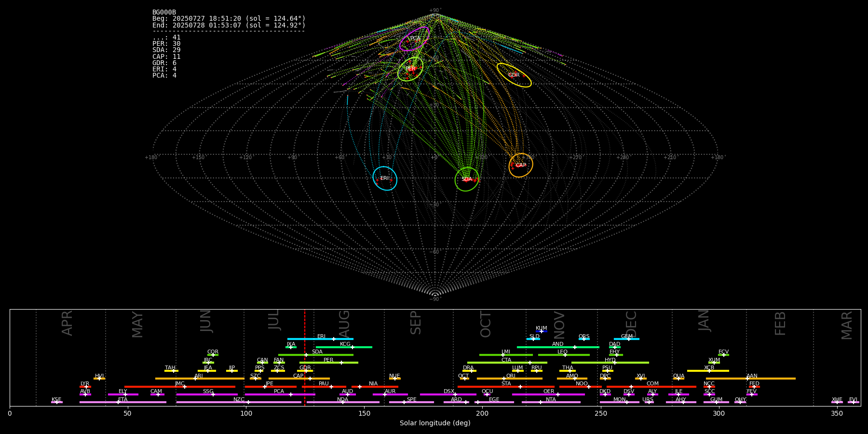Click the NUE shower label in timeline
The height and width of the screenshot is (434, 868).
coord(394,376)
